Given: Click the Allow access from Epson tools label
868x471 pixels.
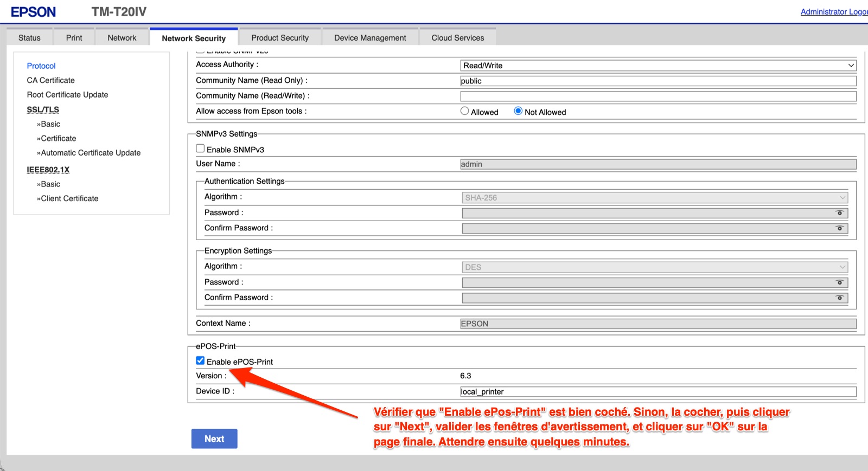Looking at the screenshot, I should pos(251,111).
